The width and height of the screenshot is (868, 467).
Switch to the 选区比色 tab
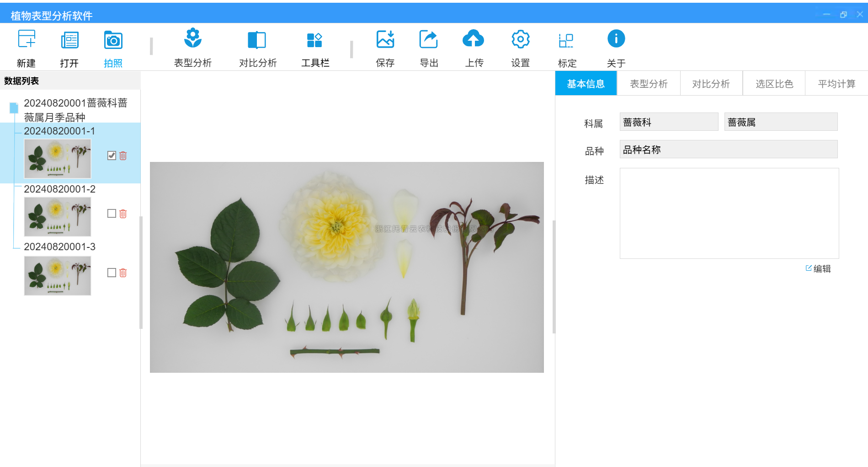tap(773, 83)
